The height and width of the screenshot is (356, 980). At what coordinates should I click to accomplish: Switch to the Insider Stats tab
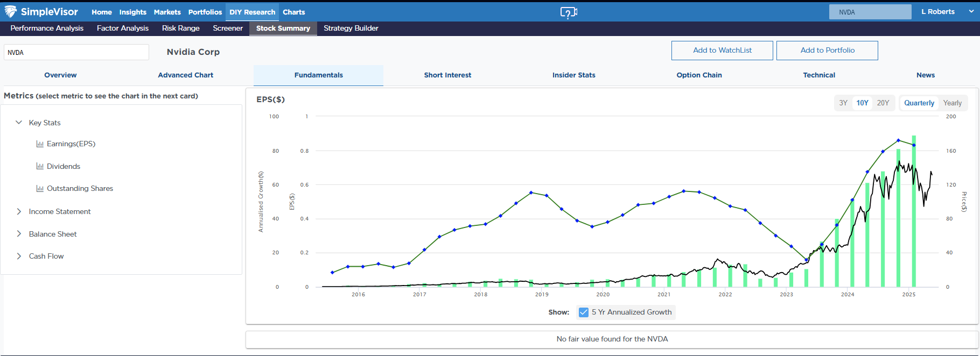tap(574, 75)
